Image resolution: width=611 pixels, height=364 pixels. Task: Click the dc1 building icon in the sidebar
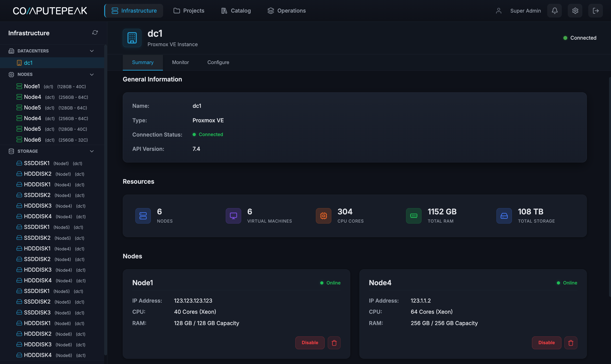(x=19, y=63)
